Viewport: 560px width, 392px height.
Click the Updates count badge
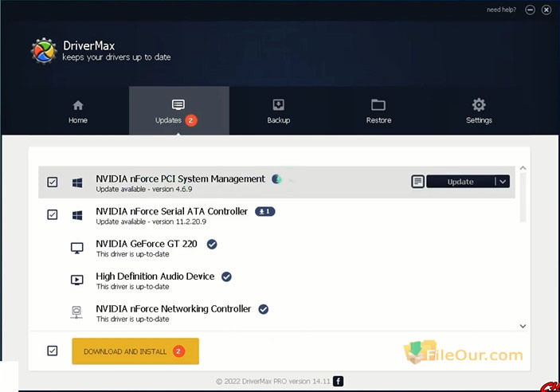191,120
